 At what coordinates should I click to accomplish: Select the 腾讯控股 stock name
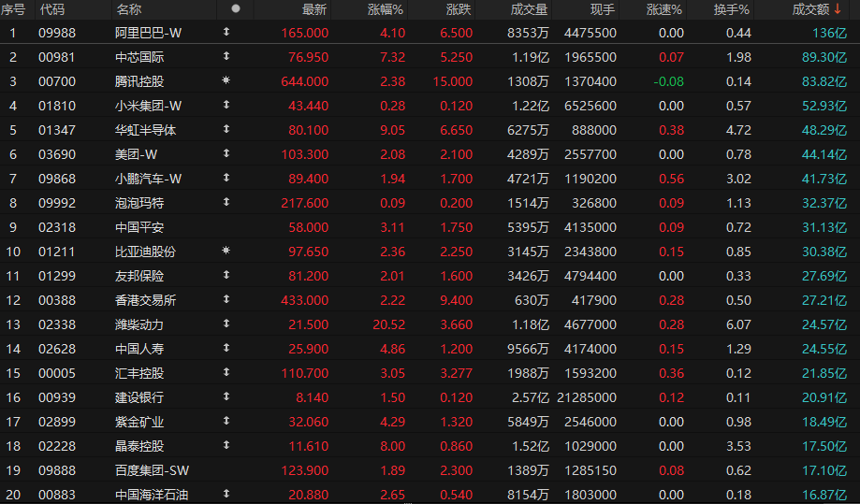point(139,81)
